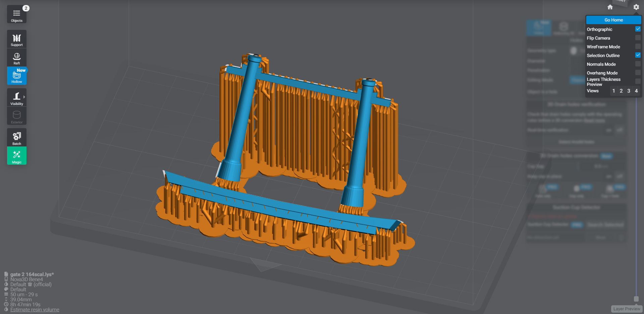Click the FRONT face of view cube
Viewport: 644px width, 314px height.
tap(621, 2)
